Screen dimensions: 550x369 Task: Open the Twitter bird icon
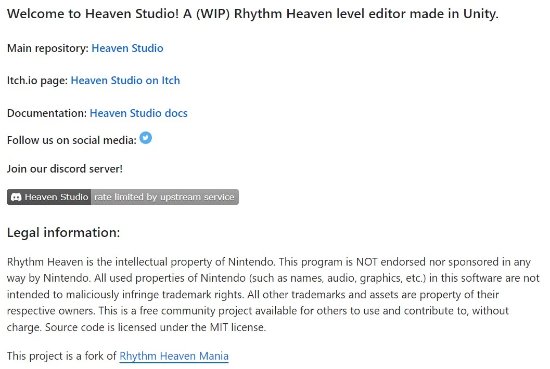click(x=146, y=138)
